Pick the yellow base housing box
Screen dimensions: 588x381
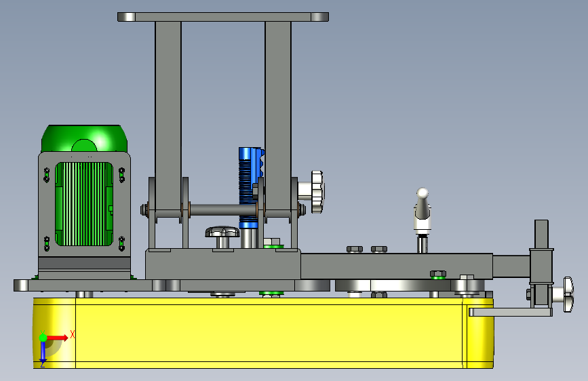(x=263, y=333)
